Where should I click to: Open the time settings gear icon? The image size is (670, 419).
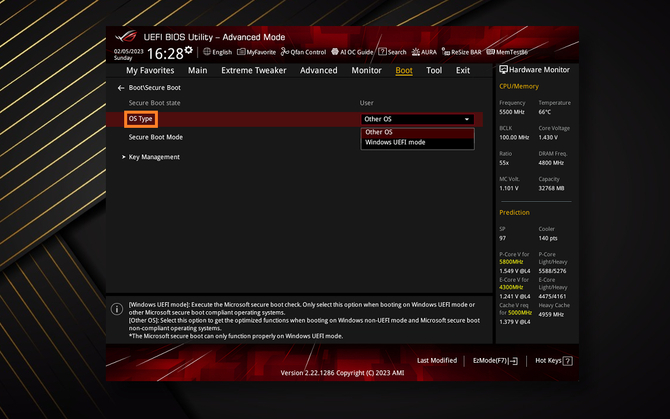point(188,51)
